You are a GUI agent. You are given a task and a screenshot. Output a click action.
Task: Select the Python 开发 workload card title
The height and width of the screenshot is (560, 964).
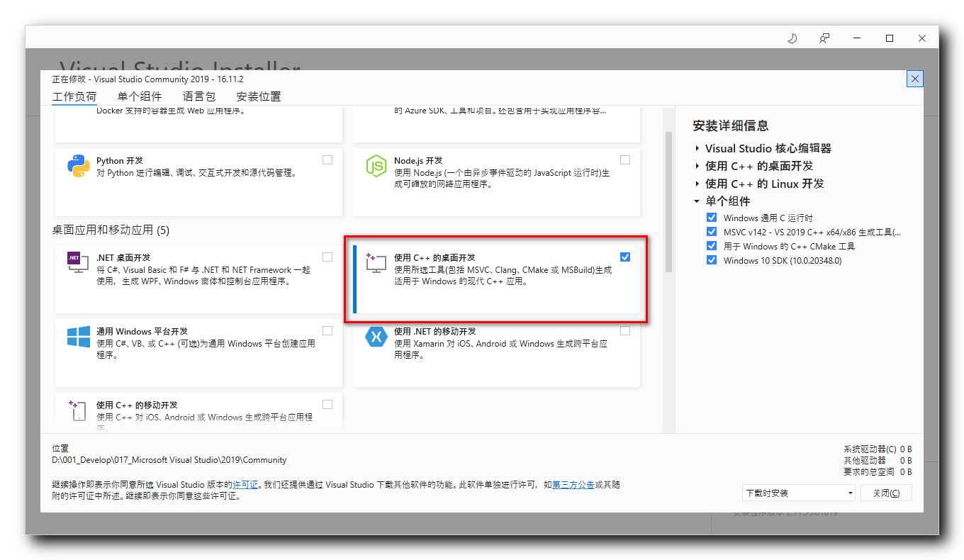click(x=120, y=161)
